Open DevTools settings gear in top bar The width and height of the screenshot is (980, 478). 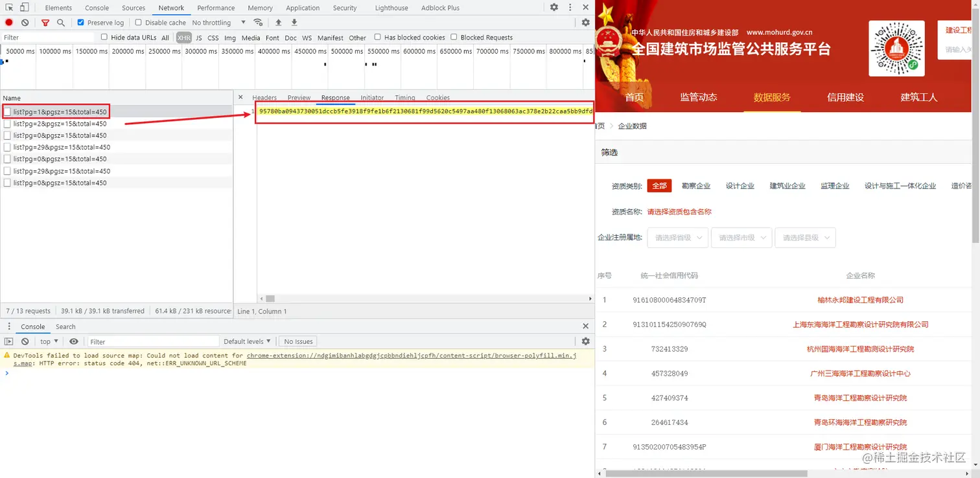554,7
